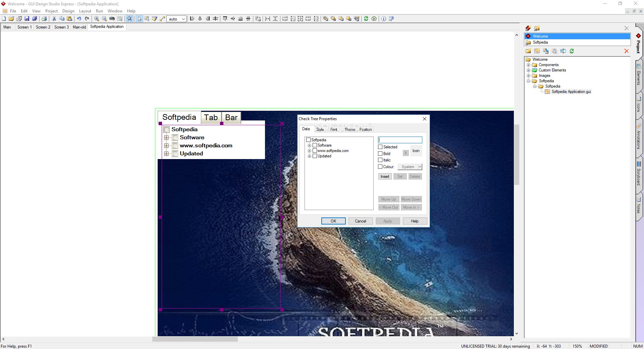
Task: Check the www.softpedia.com box in dialog tree
Action: 315,151
